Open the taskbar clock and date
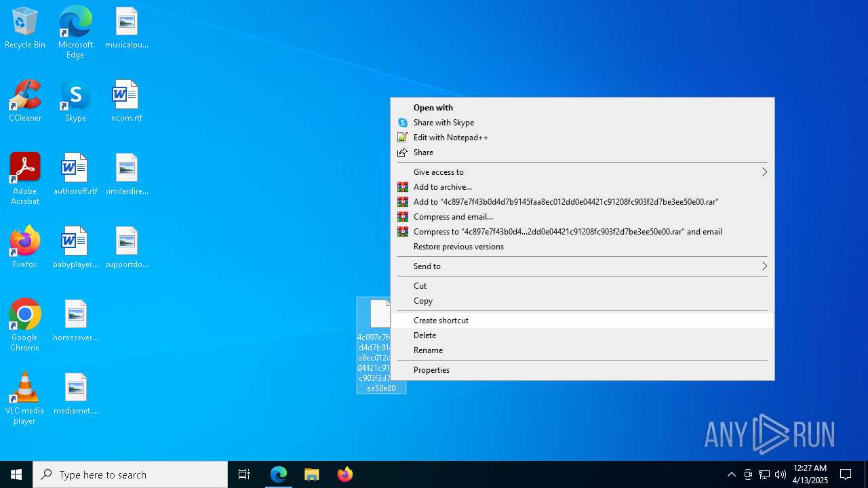868x488 pixels. click(810, 474)
